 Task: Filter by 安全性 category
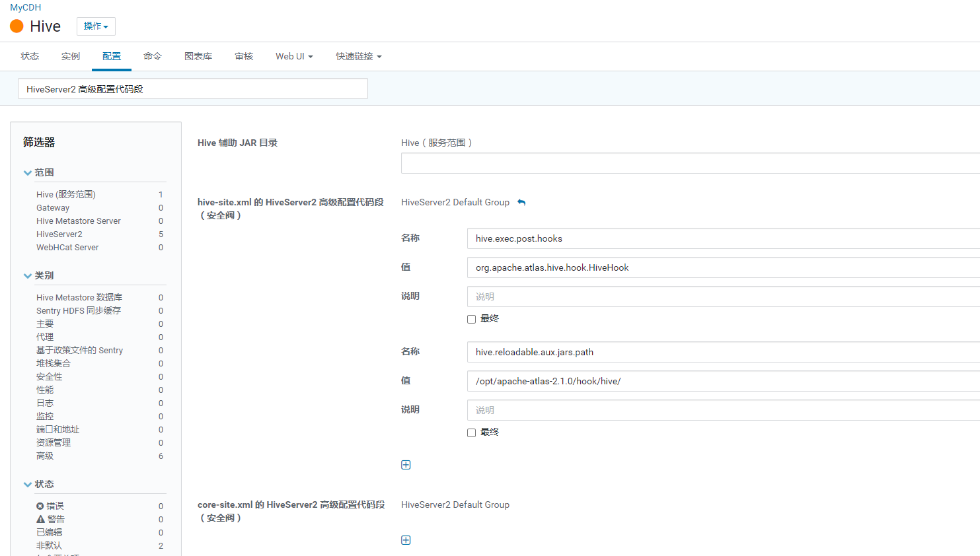pyautogui.click(x=50, y=376)
